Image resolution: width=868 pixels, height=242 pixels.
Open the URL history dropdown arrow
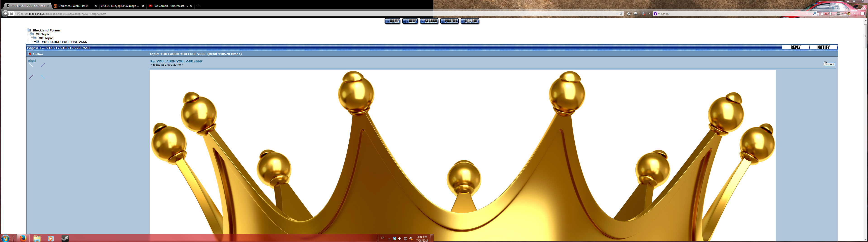tap(617, 14)
